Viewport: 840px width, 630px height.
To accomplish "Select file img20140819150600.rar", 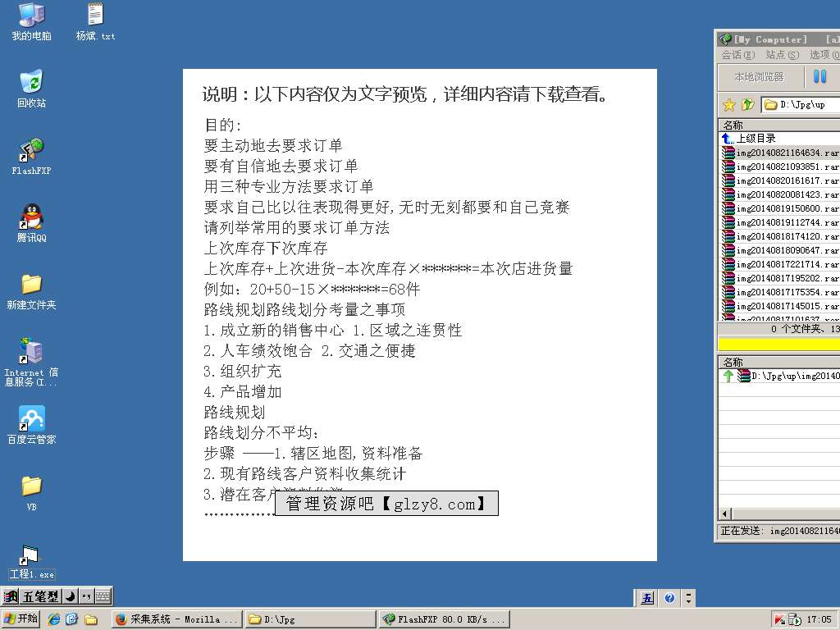I will coord(780,208).
